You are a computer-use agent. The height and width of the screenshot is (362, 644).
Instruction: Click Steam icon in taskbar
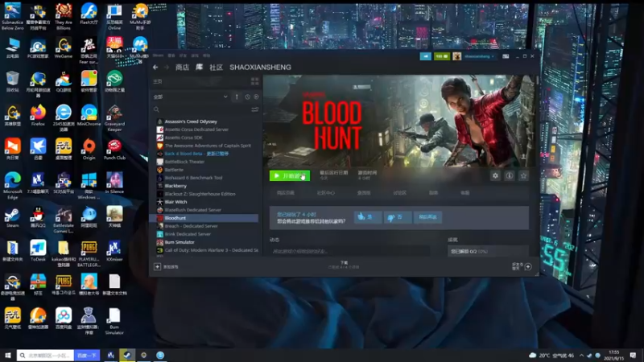click(x=127, y=355)
